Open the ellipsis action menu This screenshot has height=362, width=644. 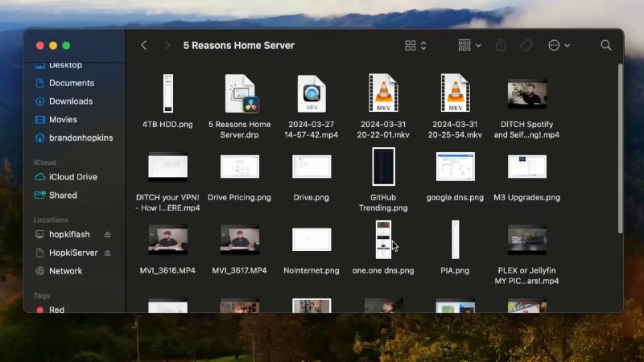559,45
